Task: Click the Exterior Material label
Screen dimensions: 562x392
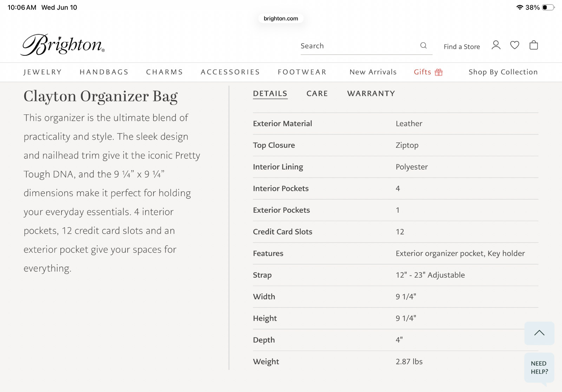Action: [282, 124]
